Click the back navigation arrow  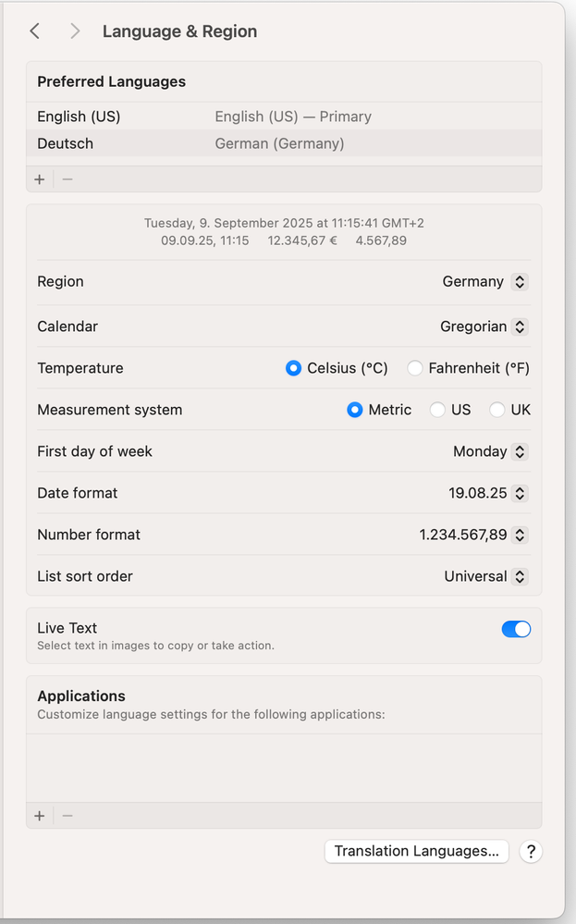[x=35, y=31]
